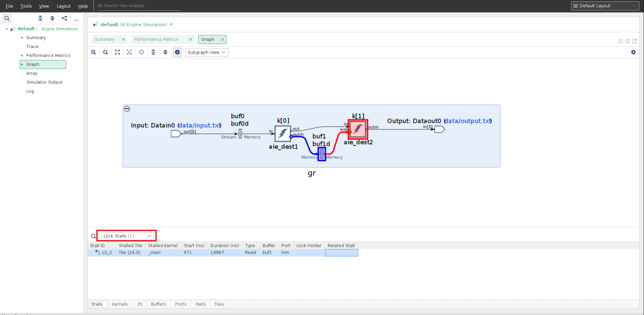
Task: Switch to the Nets bottom tab
Action: pyautogui.click(x=200, y=304)
